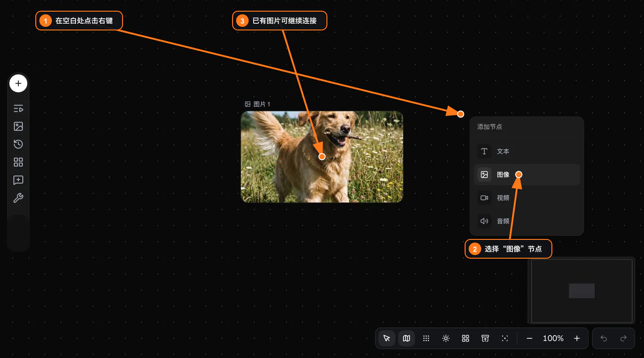The image size is (644, 358).
Task: Click the sun icon in bottom toolbar
Action: pyautogui.click(x=446, y=338)
